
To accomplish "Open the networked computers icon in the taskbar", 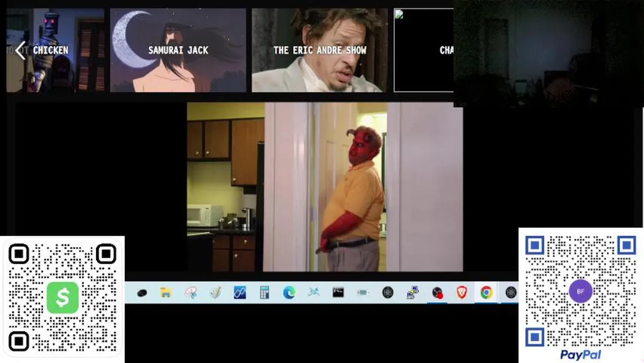I will (412, 293).
